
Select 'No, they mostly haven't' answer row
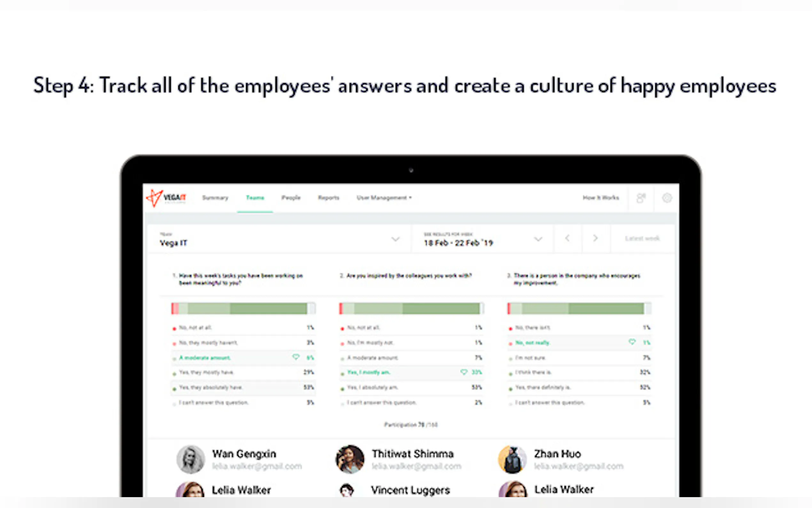coord(243,343)
